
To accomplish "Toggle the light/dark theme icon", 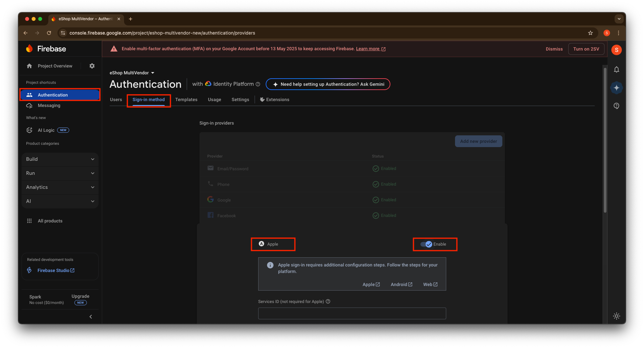I will tap(616, 316).
